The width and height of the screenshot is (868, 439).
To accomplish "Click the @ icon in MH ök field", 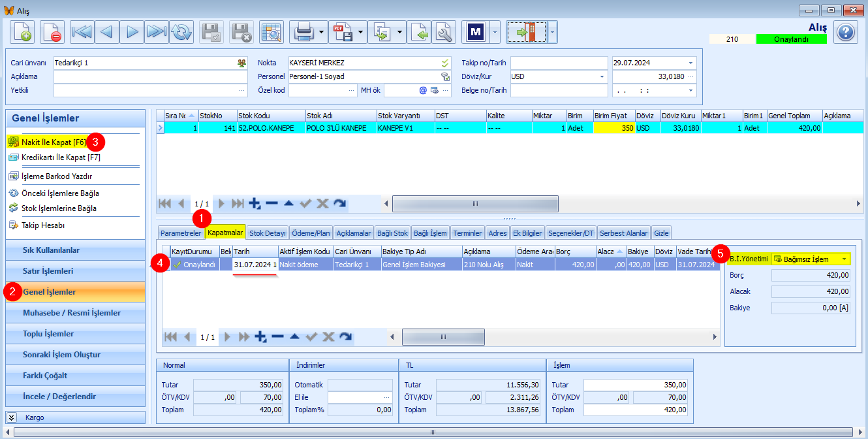I will (x=422, y=91).
